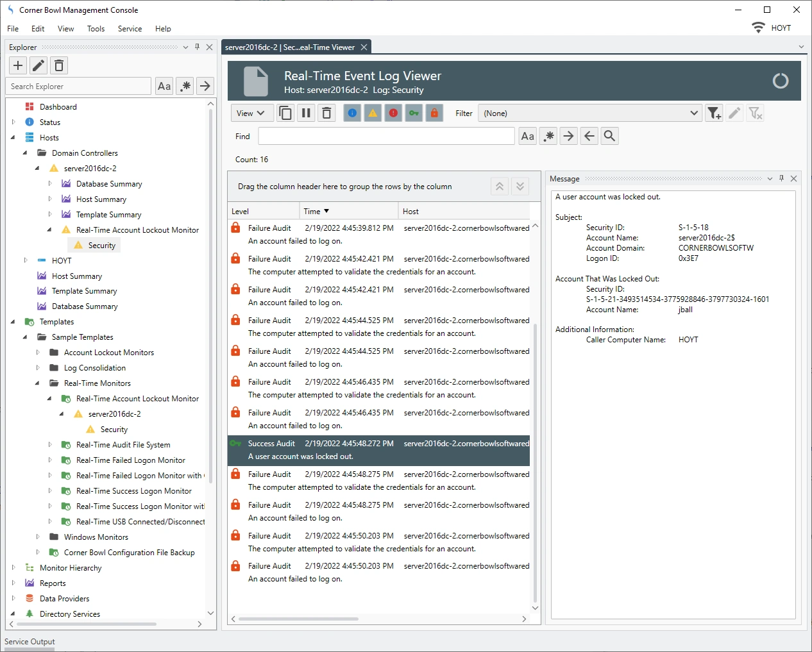Click the magnifier search icon beside Find
The image size is (812, 652).
[x=610, y=136]
